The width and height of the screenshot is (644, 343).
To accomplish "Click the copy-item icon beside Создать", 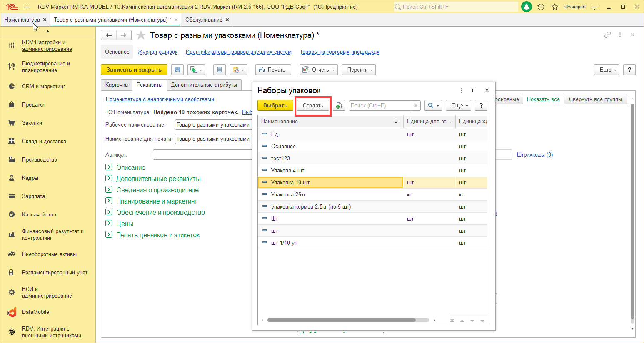I will [x=339, y=106].
